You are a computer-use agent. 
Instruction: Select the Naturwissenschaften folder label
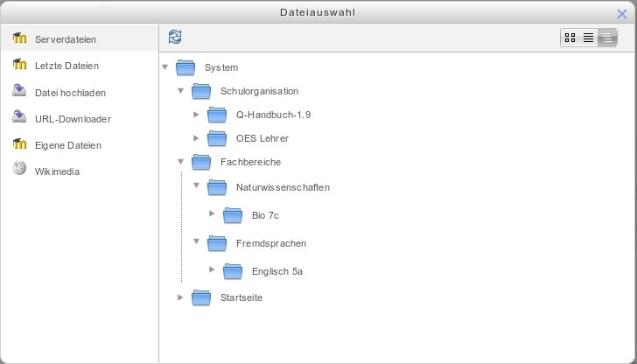(283, 187)
